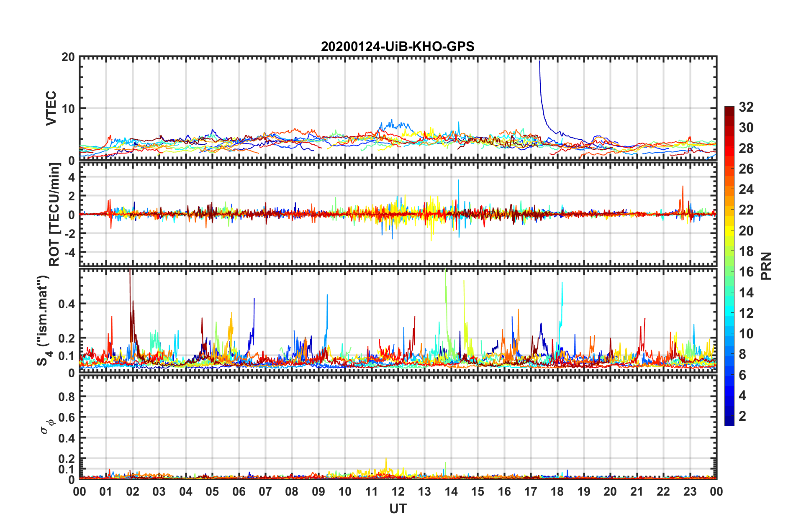Click the 12 tick on PRN colorbar
This screenshot has width=796, height=532.
746,313
